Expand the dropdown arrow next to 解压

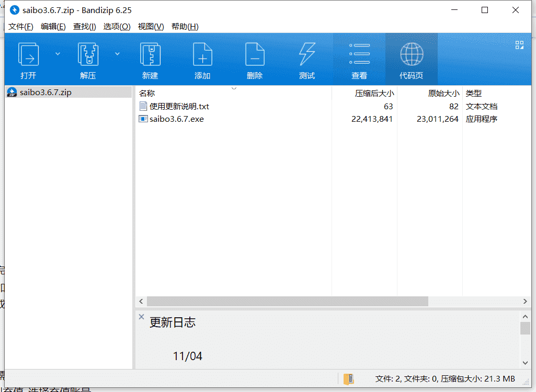(x=117, y=54)
